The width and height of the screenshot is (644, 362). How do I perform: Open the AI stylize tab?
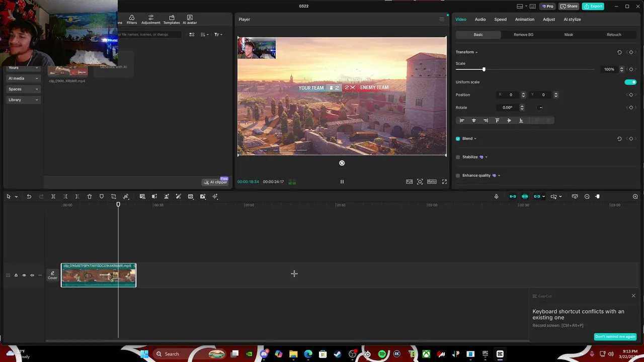572,19
